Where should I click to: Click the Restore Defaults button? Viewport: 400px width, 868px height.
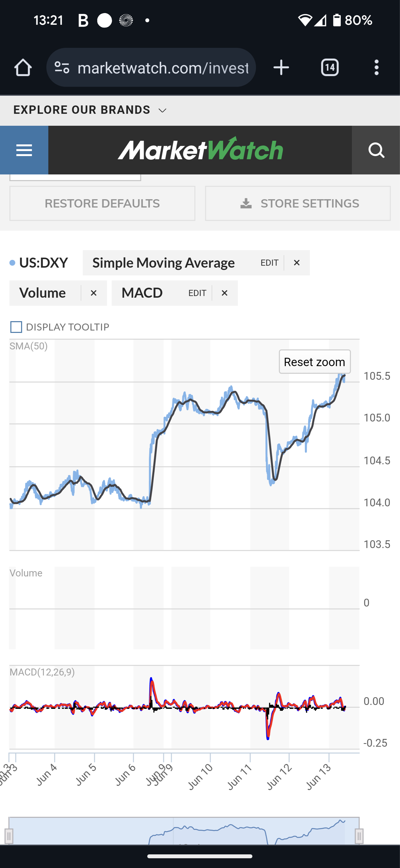(102, 204)
